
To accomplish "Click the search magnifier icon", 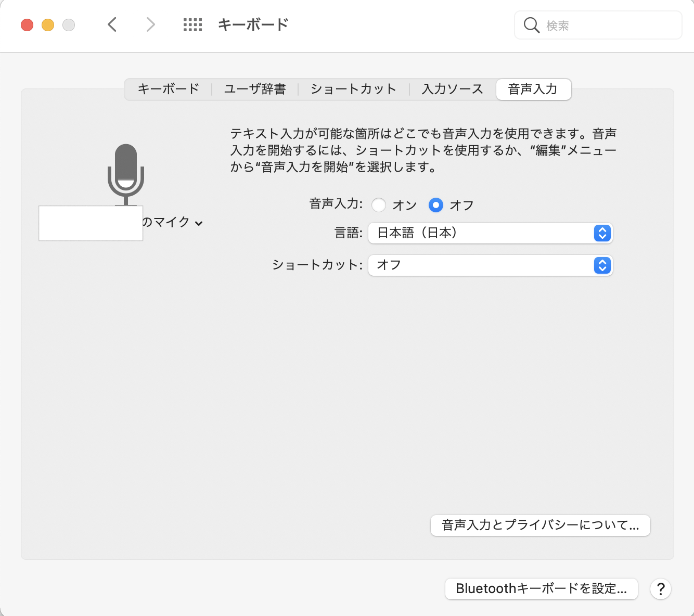I will [531, 25].
